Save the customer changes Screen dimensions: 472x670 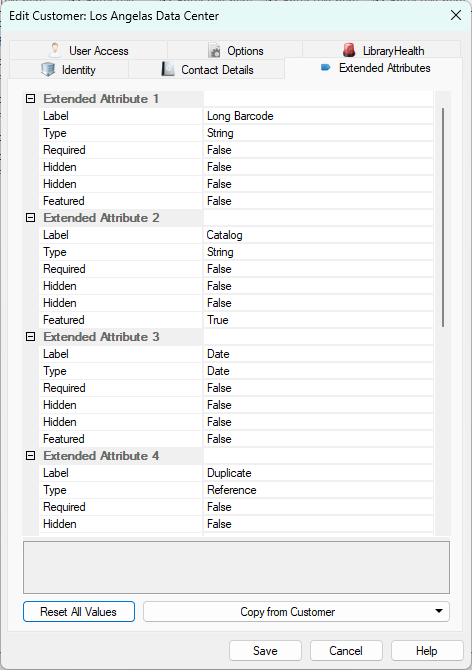tap(265, 650)
